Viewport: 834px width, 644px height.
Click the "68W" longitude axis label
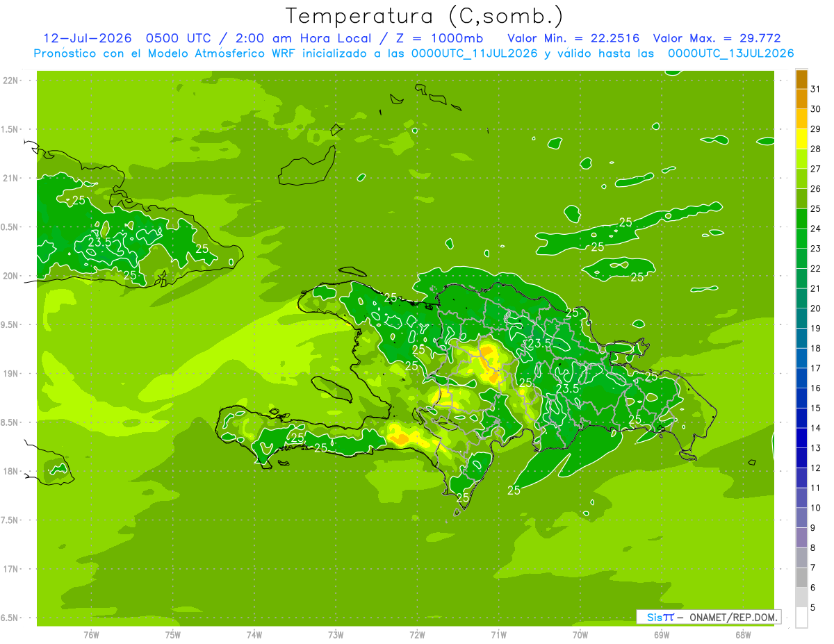(x=743, y=635)
